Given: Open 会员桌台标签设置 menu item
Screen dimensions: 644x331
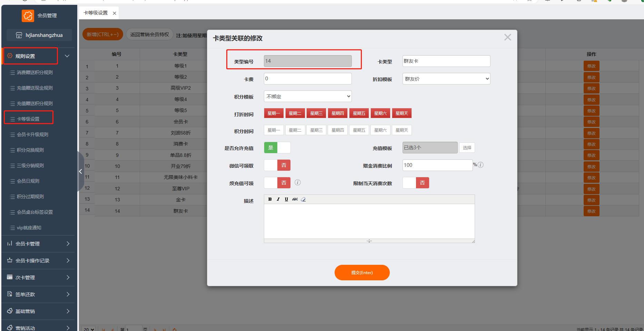Looking at the screenshot, I should click(35, 212).
